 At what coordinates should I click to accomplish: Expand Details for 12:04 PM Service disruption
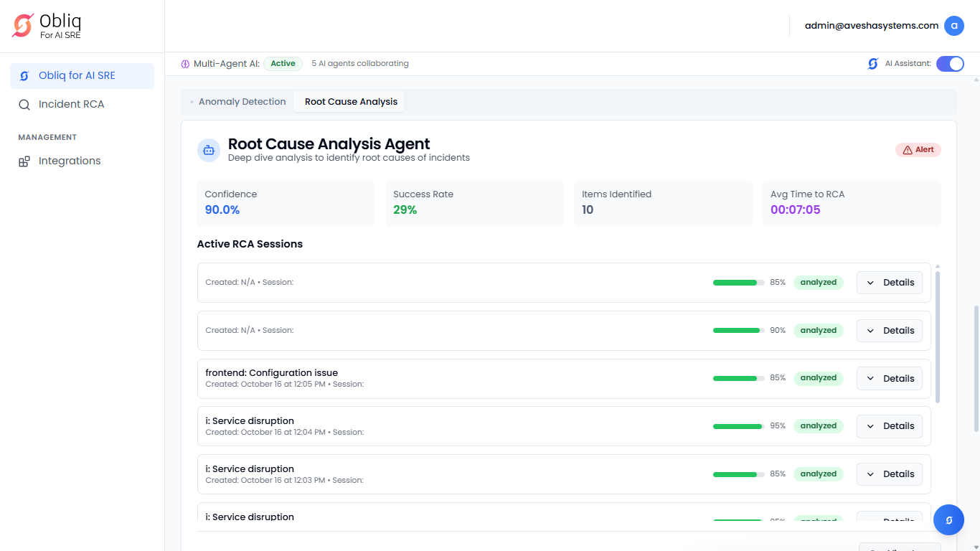[889, 426]
